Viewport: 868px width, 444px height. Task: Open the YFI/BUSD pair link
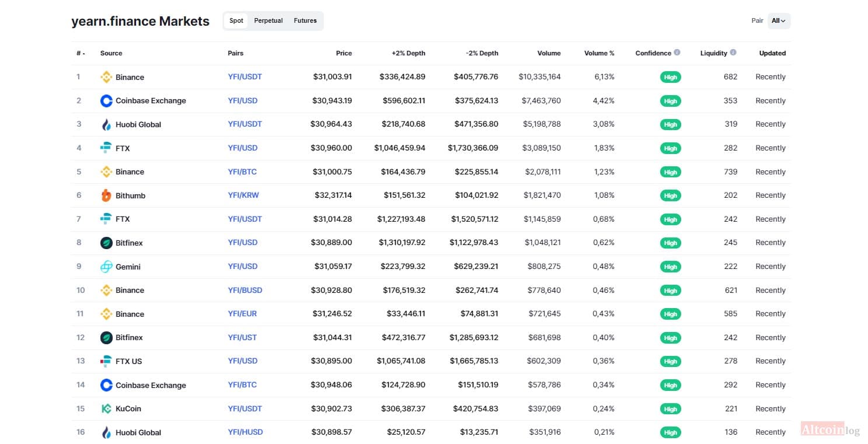click(x=245, y=290)
